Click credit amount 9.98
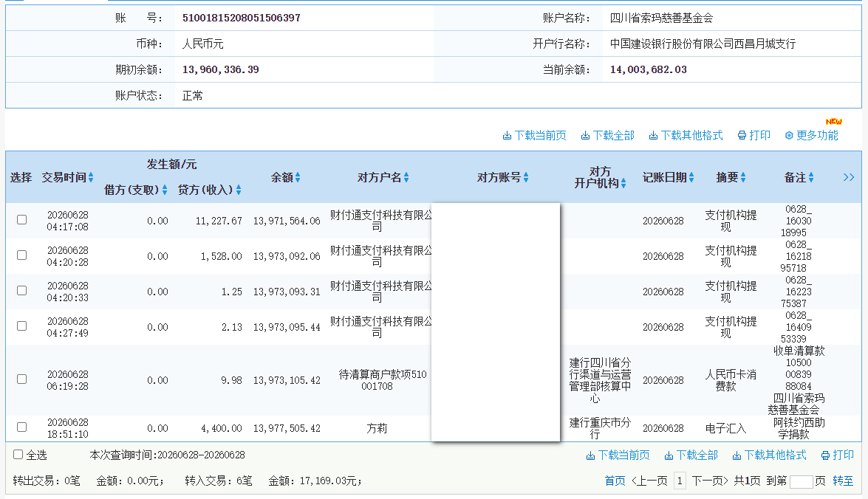The width and height of the screenshot is (868, 499). tap(231, 380)
